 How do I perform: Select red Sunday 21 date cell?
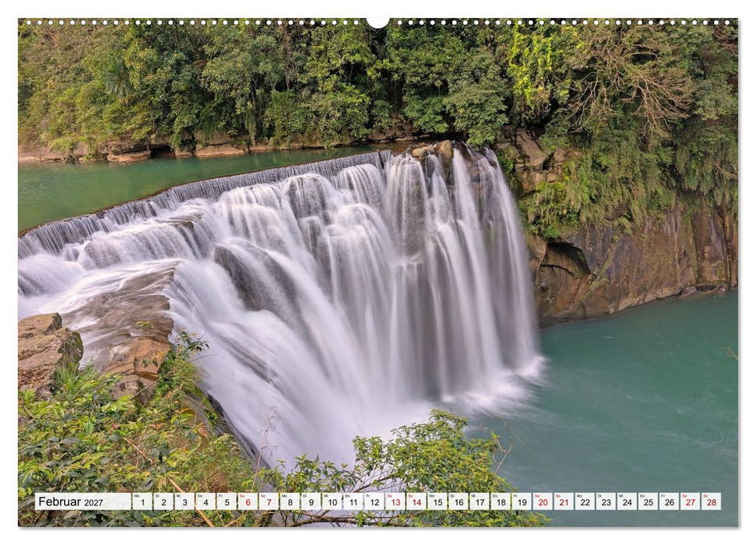[x=564, y=501]
